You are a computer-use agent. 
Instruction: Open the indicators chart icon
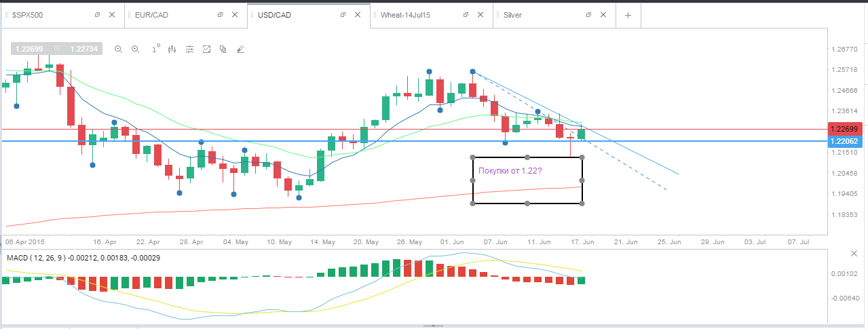coord(206,49)
